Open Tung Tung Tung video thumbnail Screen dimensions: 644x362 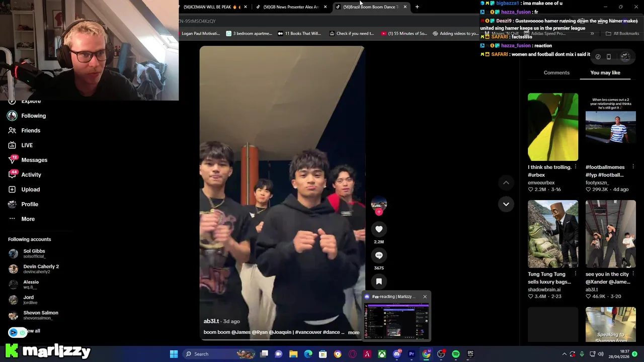click(553, 234)
